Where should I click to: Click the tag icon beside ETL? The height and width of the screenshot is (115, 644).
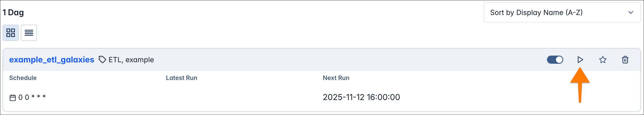click(102, 60)
